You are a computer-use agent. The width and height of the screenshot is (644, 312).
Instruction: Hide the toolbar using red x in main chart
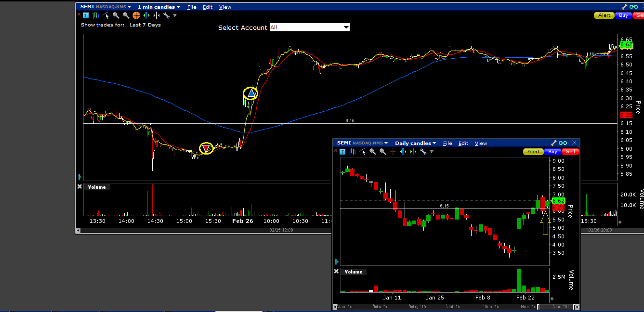[80, 15]
